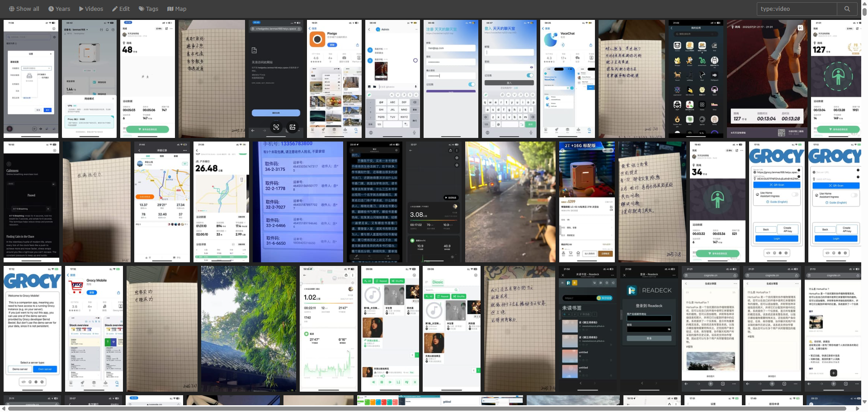The image size is (868, 412).
Task: Open the run record showing 48
Action: click(x=147, y=79)
